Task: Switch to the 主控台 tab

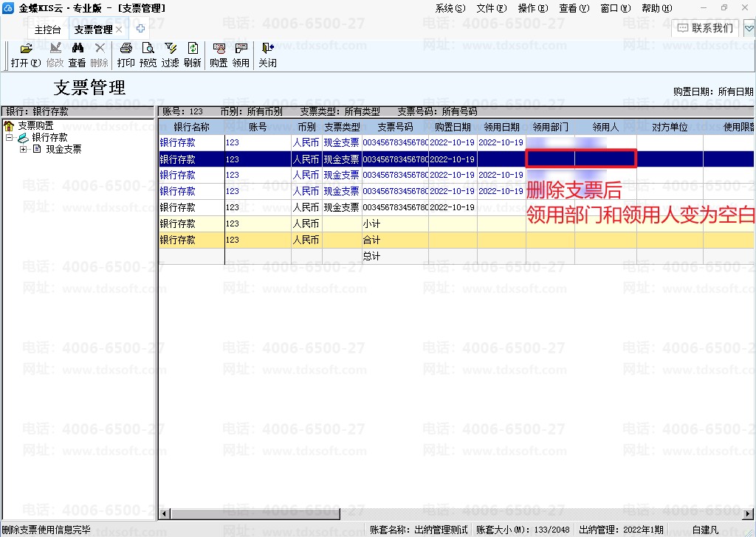Action: tap(48, 30)
